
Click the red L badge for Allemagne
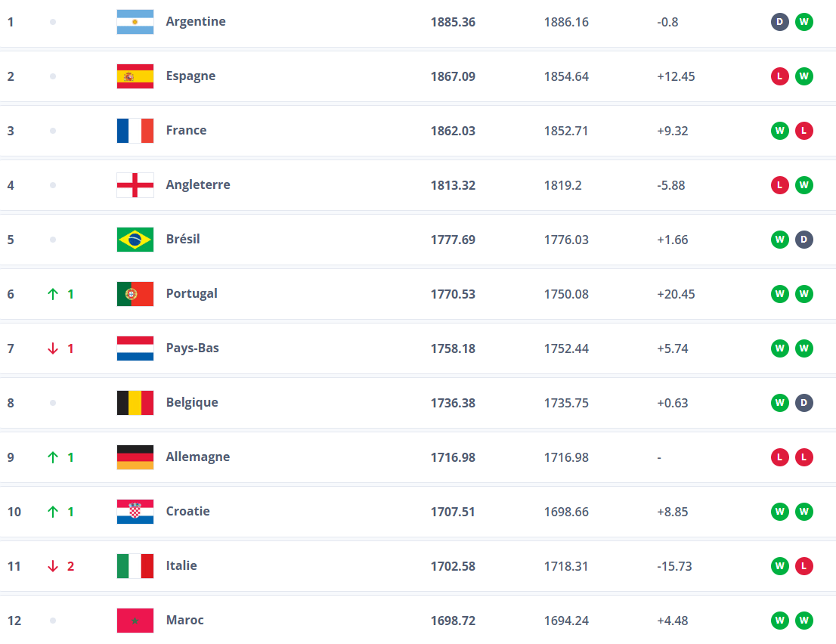point(779,457)
